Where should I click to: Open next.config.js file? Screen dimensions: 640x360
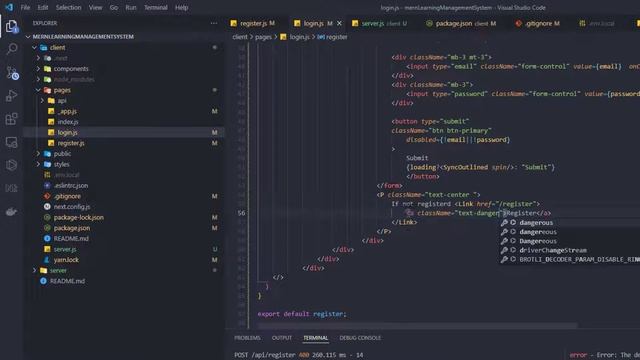pyautogui.click(x=72, y=207)
